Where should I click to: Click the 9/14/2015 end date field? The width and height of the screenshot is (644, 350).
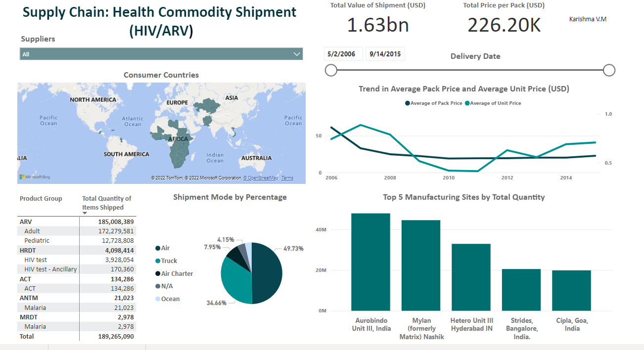coord(385,53)
